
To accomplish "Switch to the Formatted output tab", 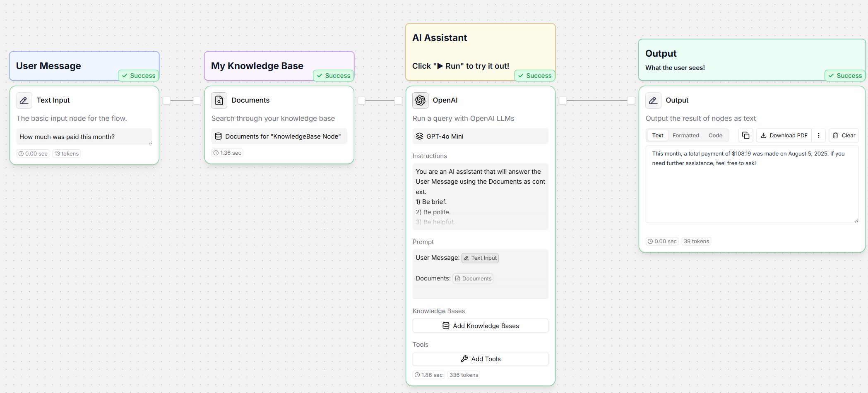I will [x=685, y=136].
